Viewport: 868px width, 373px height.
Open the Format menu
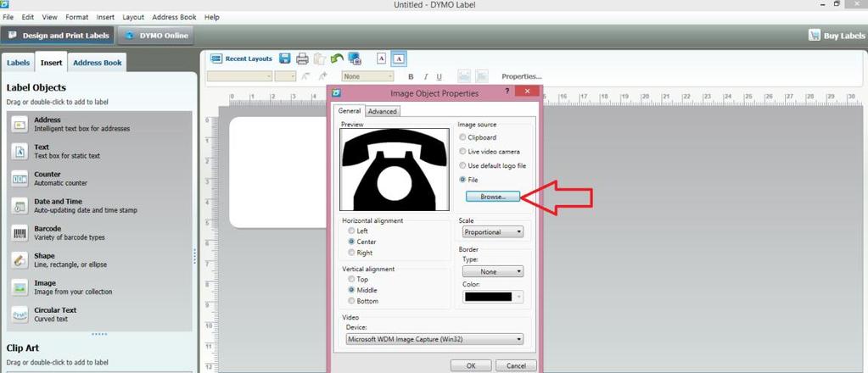tap(76, 17)
